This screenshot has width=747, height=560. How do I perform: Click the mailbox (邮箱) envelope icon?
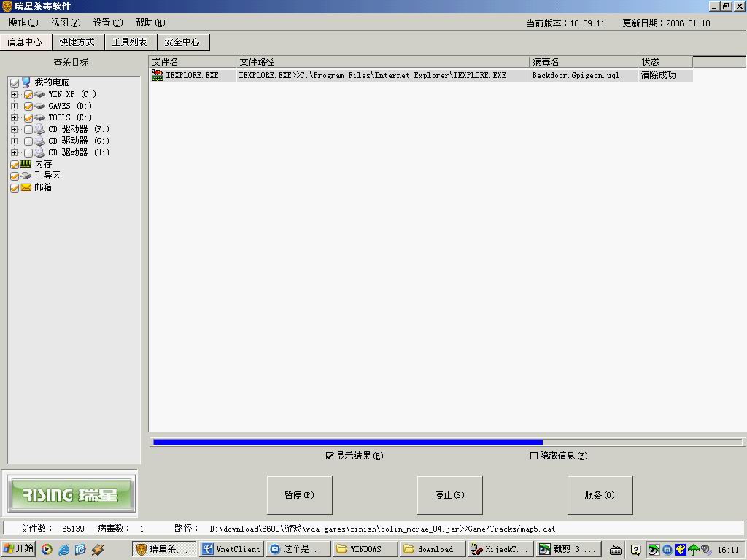coord(26,187)
